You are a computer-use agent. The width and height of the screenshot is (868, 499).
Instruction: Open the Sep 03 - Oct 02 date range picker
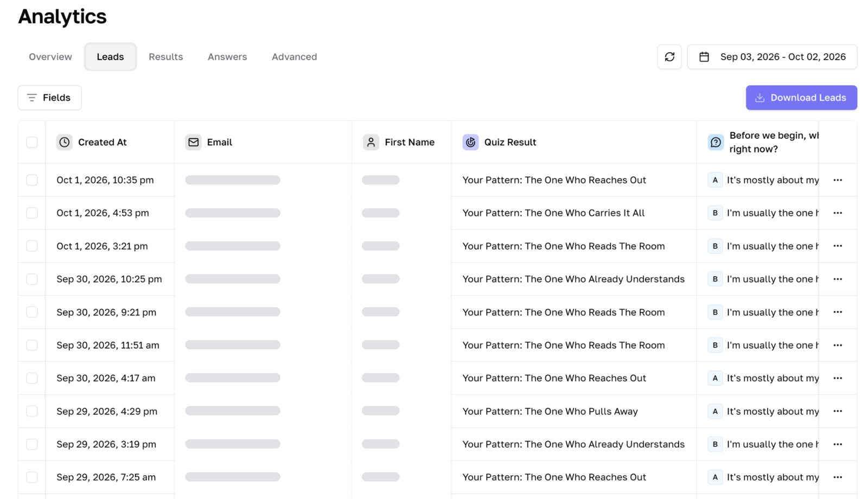pyautogui.click(x=772, y=57)
